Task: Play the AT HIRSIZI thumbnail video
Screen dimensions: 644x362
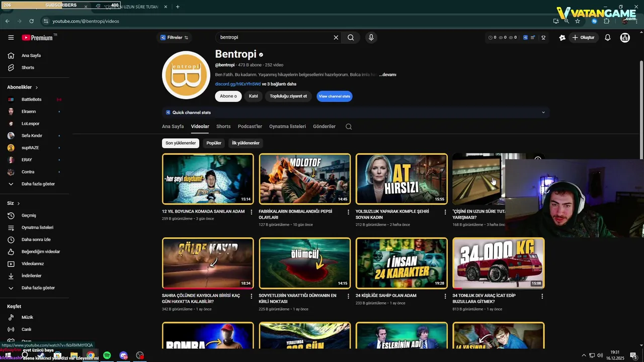Action: point(401,178)
